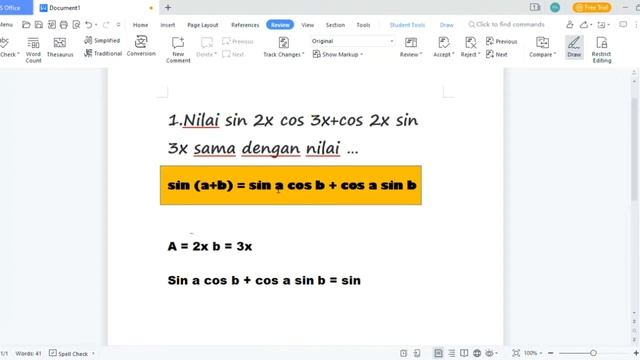Switch to the View tab
This screenshot has width=640, height=360.
tap(308, 25)
